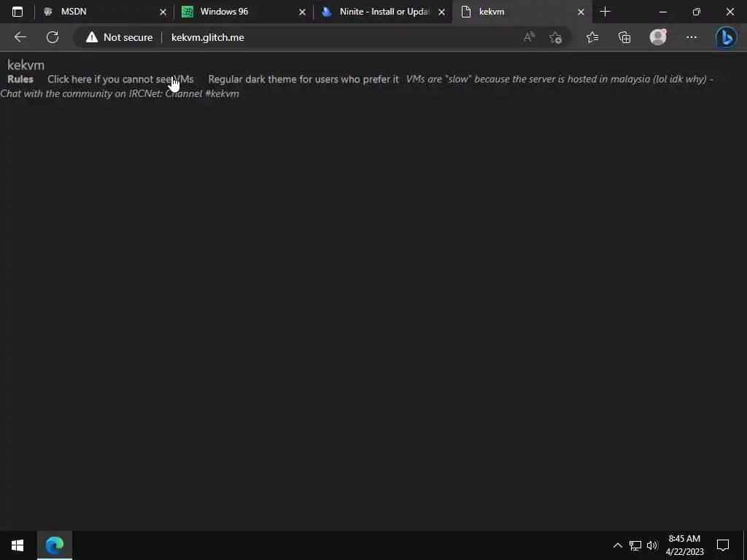Open Settings and more menu
Viewport: 747px width, 560px height.
692,37
